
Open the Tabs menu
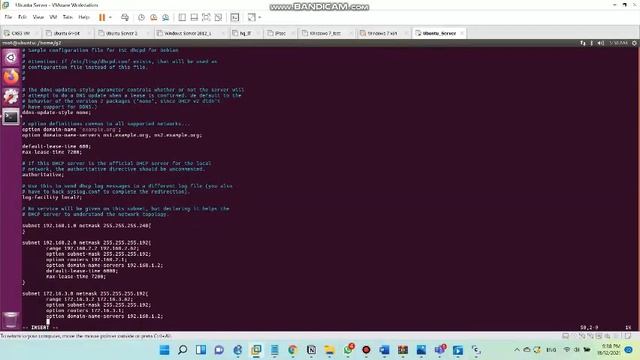click(67, 17)
